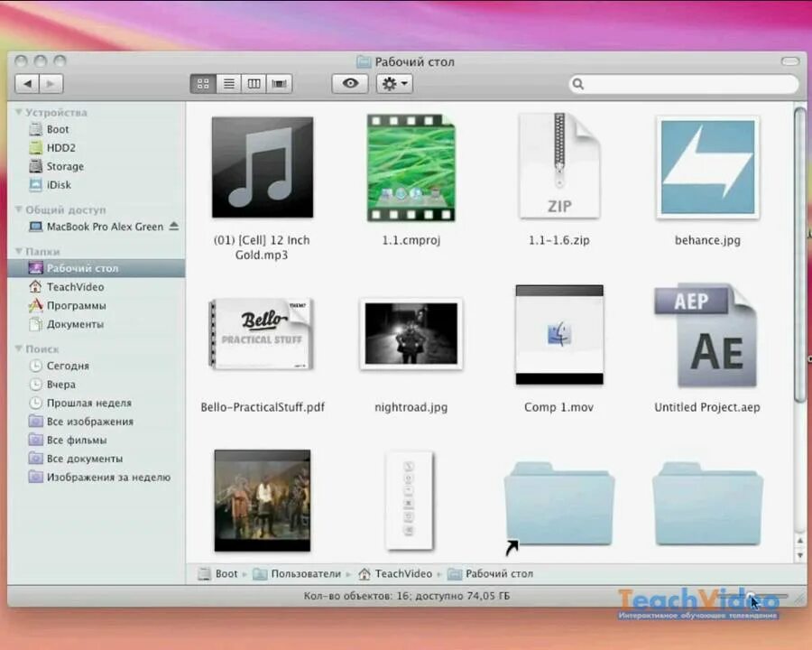
Task: Select Storage drive in sidebar
Action: [x=97, y=166]
